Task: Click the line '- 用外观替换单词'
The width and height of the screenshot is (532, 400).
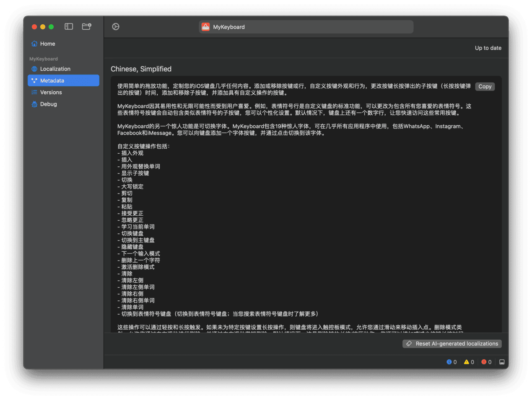Action: (x=139, y=166)
